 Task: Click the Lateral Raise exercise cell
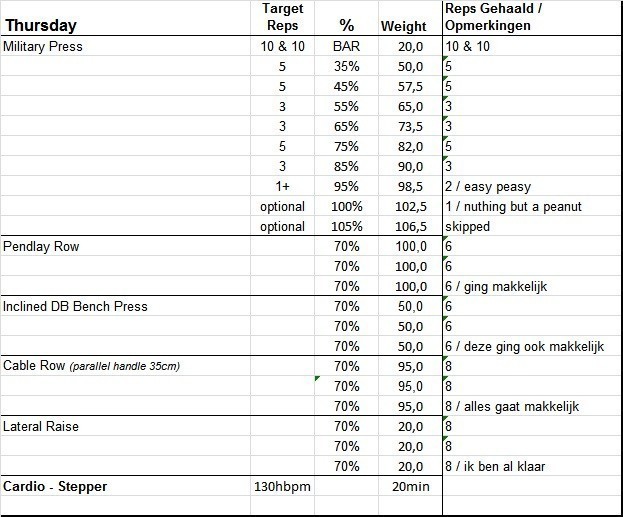point(41,426)
